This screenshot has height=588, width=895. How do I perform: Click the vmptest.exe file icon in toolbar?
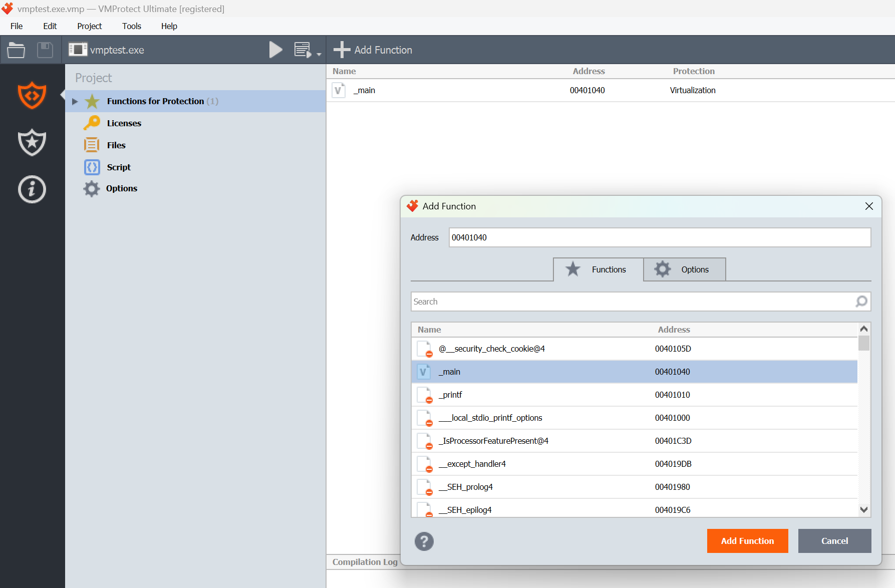click(78, 50)
